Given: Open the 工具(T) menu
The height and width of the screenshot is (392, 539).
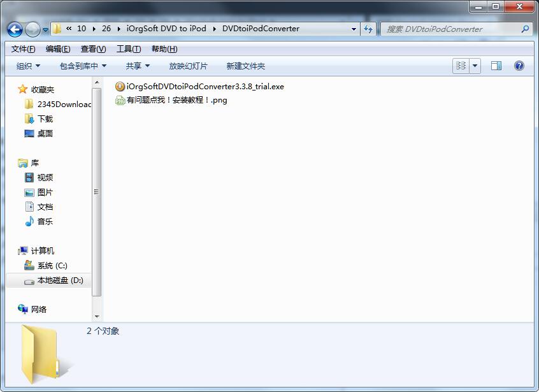Looking at the screenshot, I should 129,49.
